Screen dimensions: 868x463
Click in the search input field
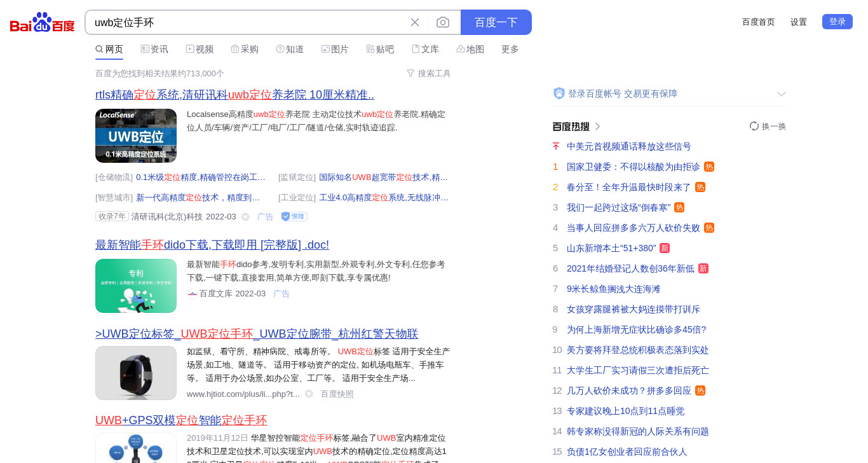248,22
